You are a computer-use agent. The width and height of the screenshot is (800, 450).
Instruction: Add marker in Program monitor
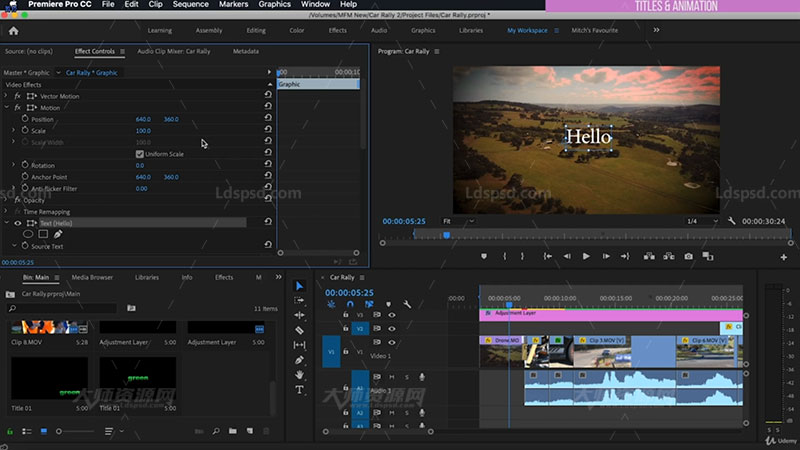[484, 256]
